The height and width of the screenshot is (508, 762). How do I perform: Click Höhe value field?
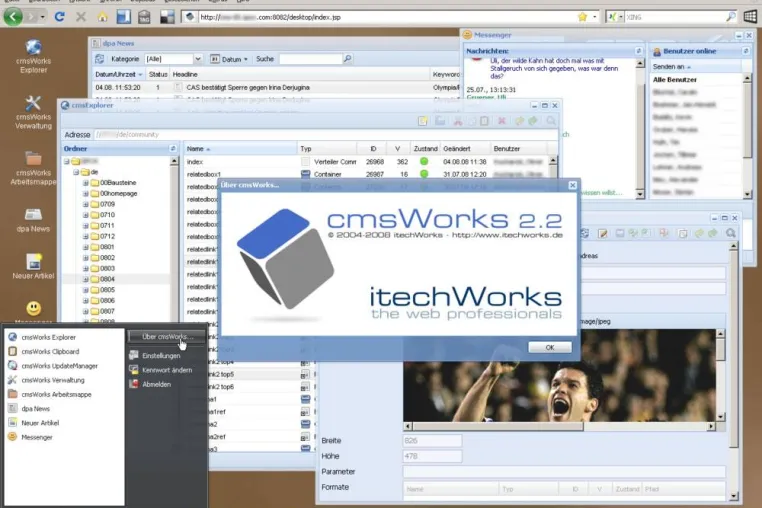[432, 456]
